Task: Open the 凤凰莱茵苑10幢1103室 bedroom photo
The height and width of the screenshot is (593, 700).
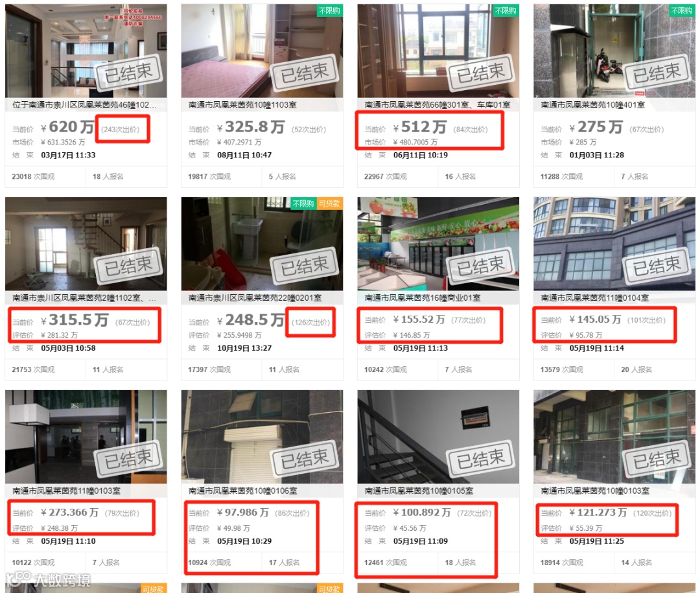Action: [x=262, y=51]
